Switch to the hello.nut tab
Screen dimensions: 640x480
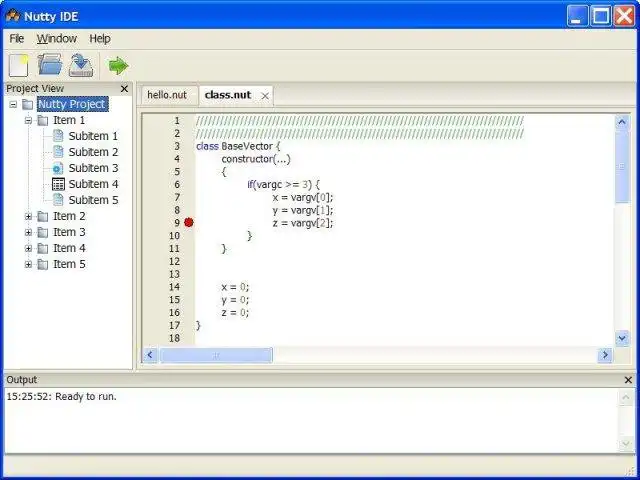point(167,95)
